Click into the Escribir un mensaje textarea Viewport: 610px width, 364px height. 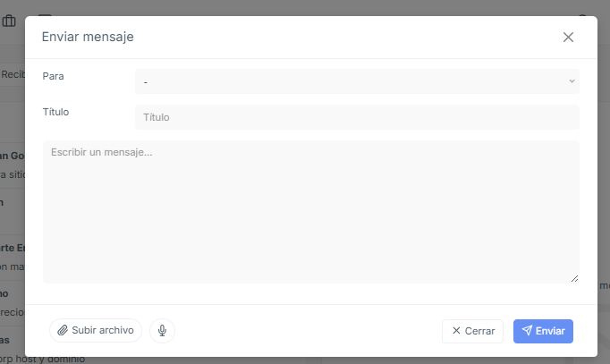[x=311, y=212]
